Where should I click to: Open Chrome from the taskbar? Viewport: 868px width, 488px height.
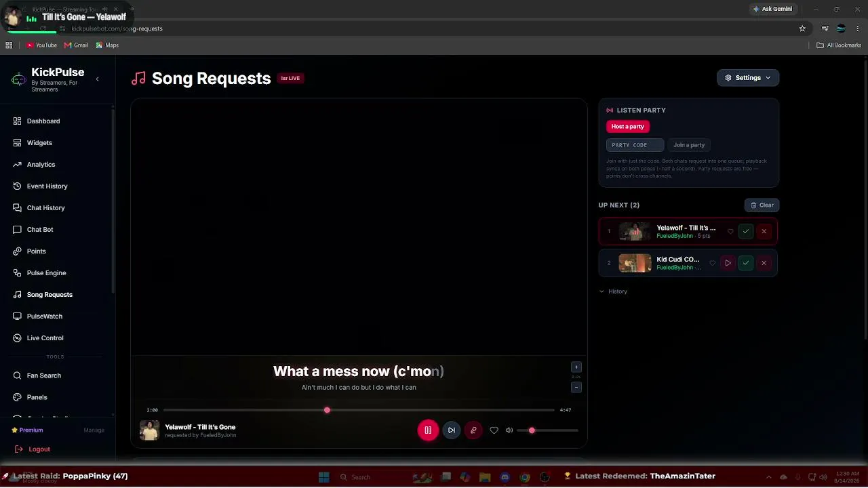tap(525, 477)
